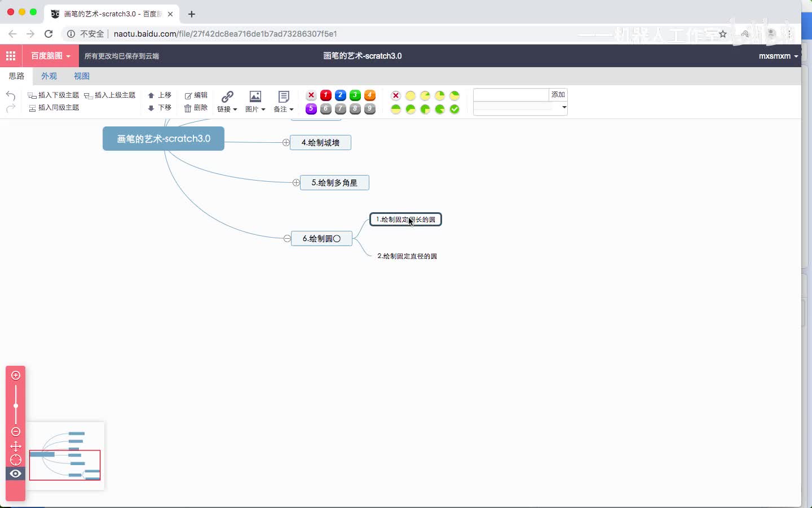
Task: Zoom out with the minus icon
Action: pyautogui.click(x=16, y=432)
